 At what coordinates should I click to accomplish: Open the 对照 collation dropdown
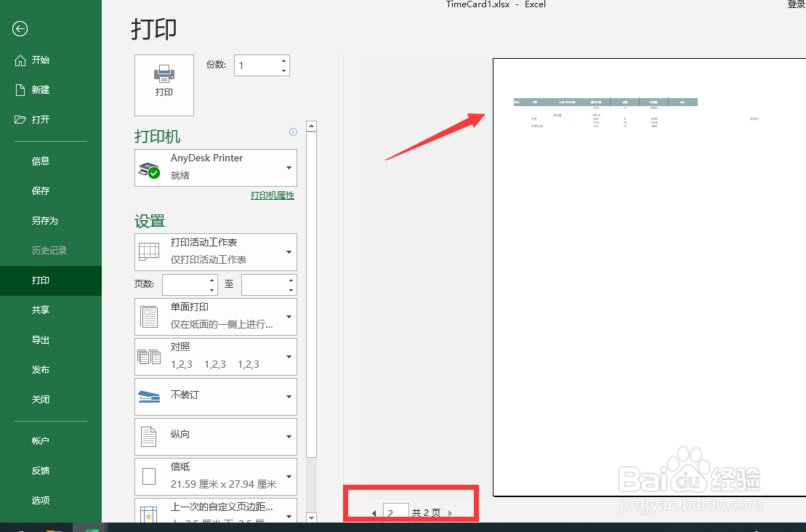289,357
